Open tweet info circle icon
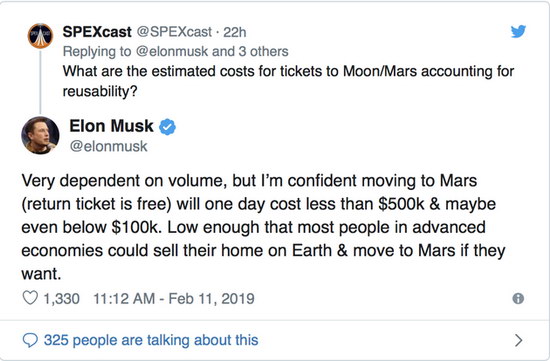This screenshot has width=550, height=361. tap(518, 299)
